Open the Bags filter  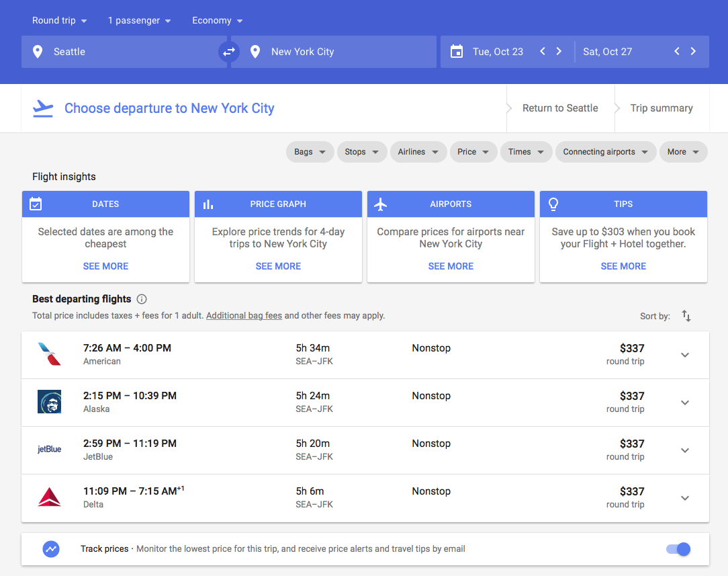pos(310,152)
